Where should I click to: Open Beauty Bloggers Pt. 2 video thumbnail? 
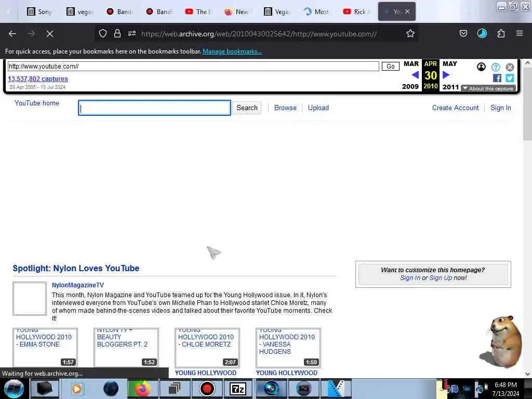pyautogui.click(x=126, y=348)
